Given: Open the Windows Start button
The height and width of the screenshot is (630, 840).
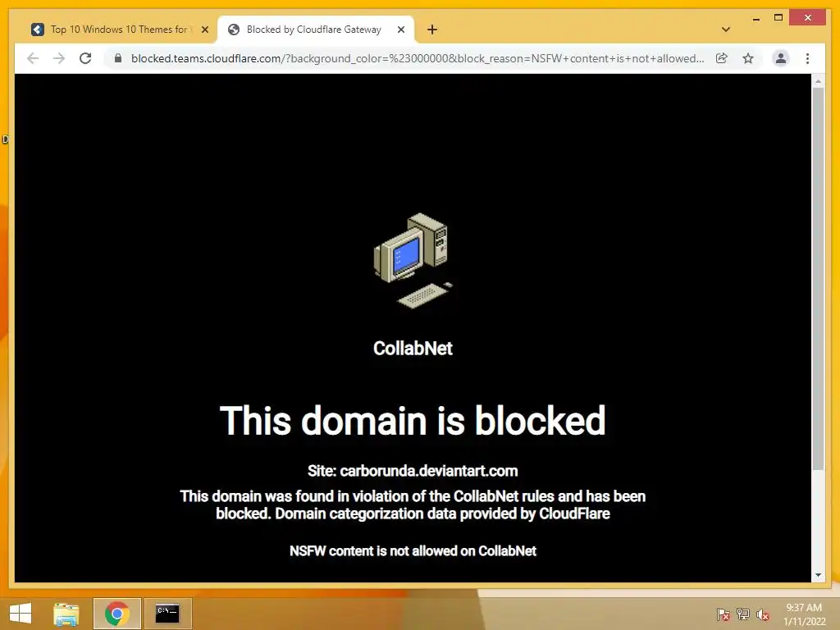Looking at the screenshot, I should (21, 614).
